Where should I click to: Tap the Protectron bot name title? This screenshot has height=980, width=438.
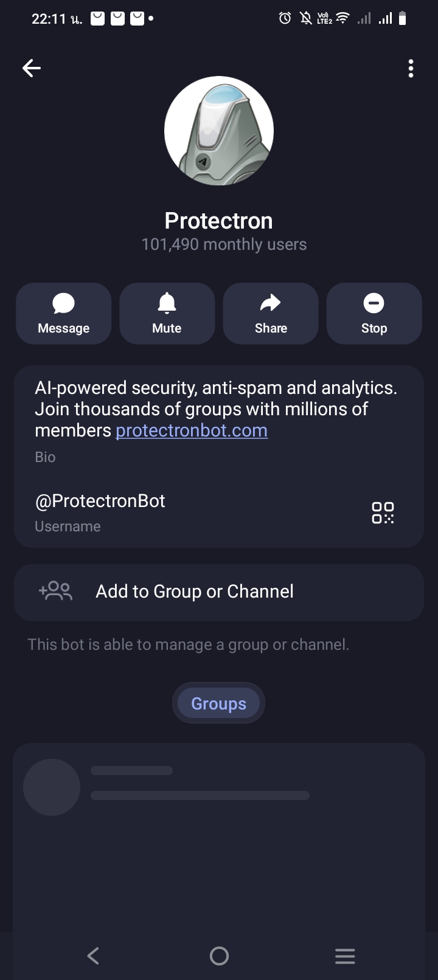click(x=219, y=221)
